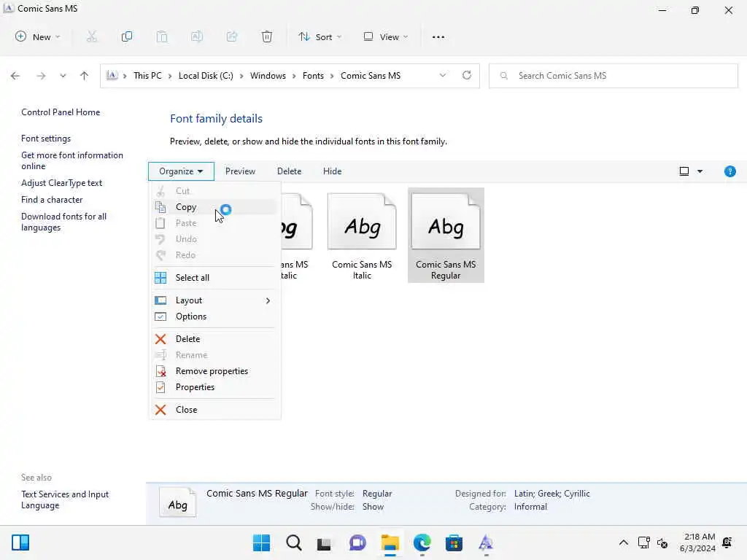Click This PC in the breadcrumb
The width and height of the screenshot is (747, 560).
coord(147,76)
